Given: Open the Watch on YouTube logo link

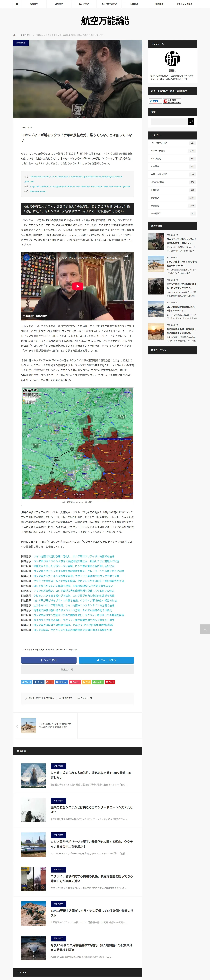Looking at the screenshot, I should 35,316.
